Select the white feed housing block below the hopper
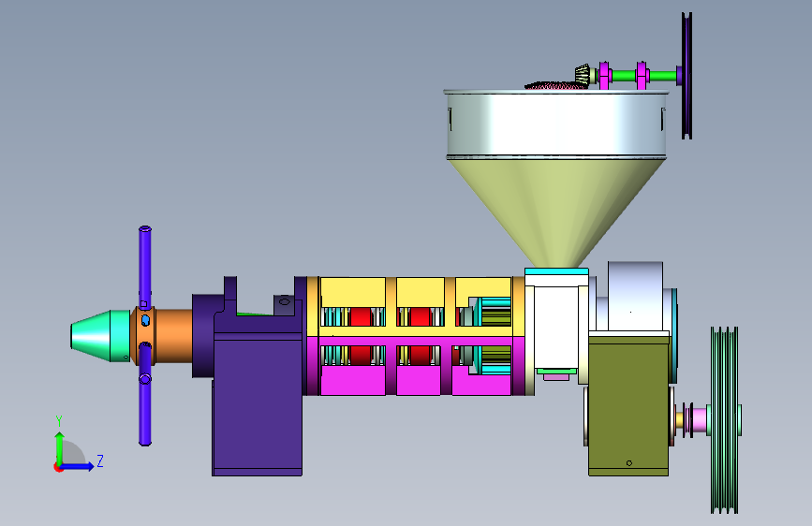The image size is (812, 526). click(556, 326)
